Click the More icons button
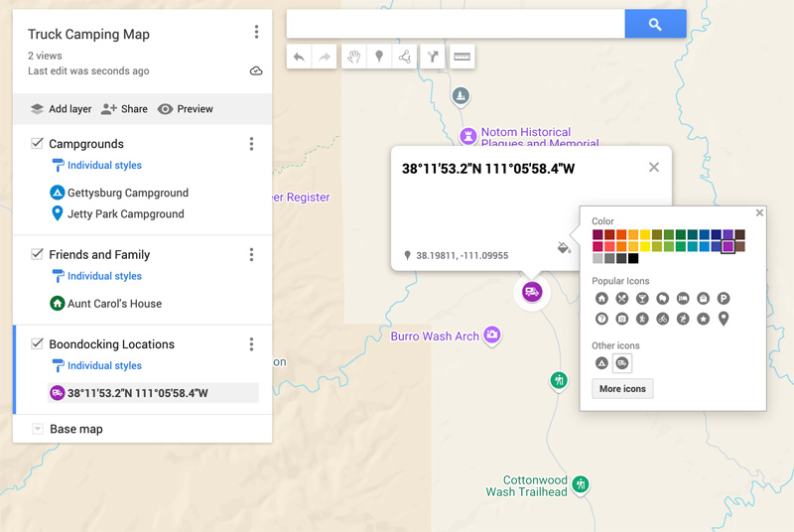The height and width of the screenshot is (532, 794). [x=622, y=389]
